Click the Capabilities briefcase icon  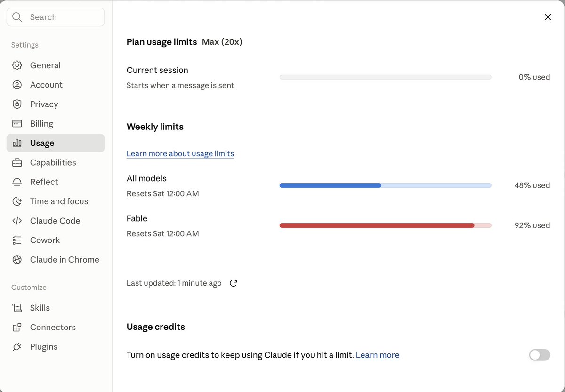tap(17, 162)
